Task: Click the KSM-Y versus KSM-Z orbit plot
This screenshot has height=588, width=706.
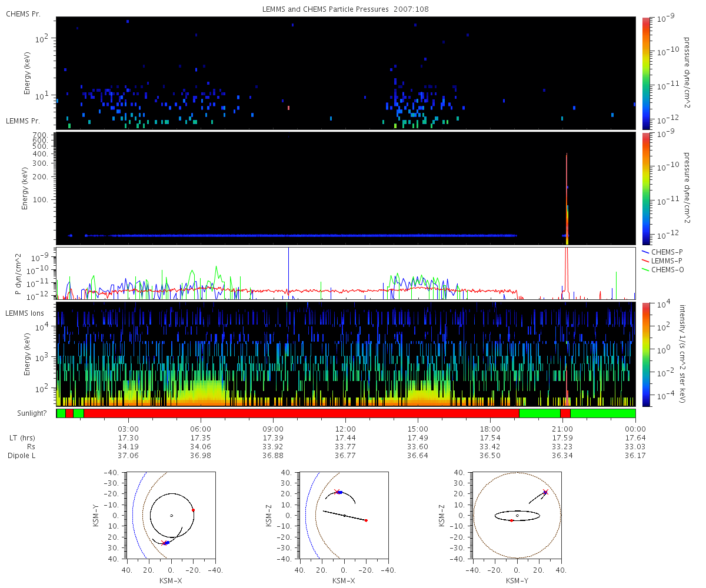Action: (517, 515)
